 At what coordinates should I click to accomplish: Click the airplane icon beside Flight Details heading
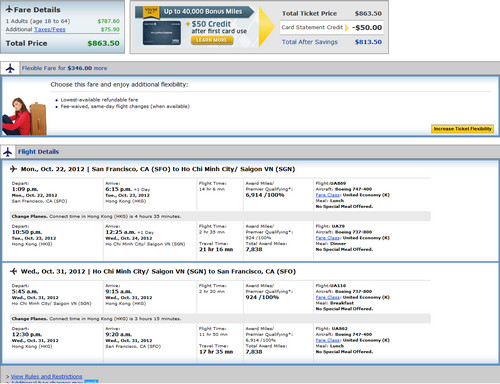[8, 152]
